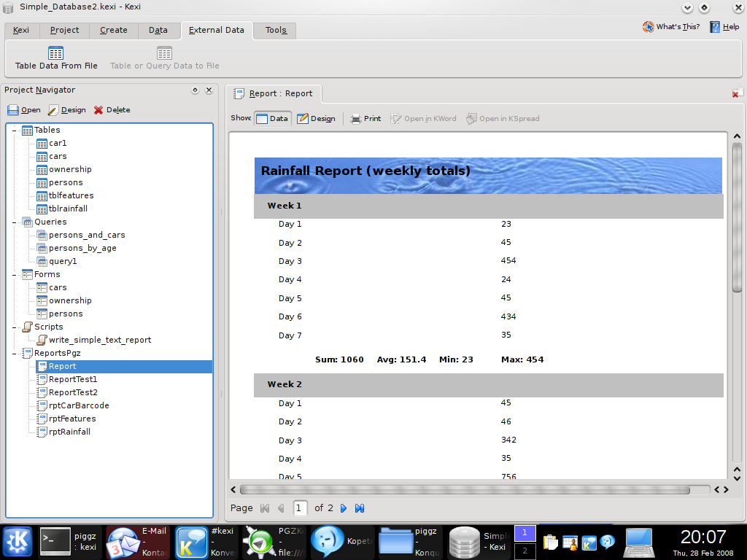The image size is (747, 560).
Task: Select the ownership table in Tables
Action: point(69,169)
